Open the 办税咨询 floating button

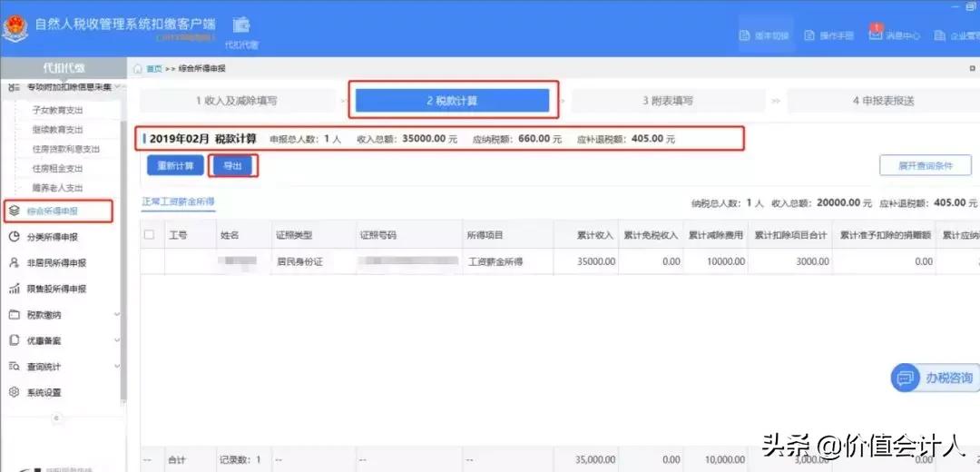pos(935,378)
